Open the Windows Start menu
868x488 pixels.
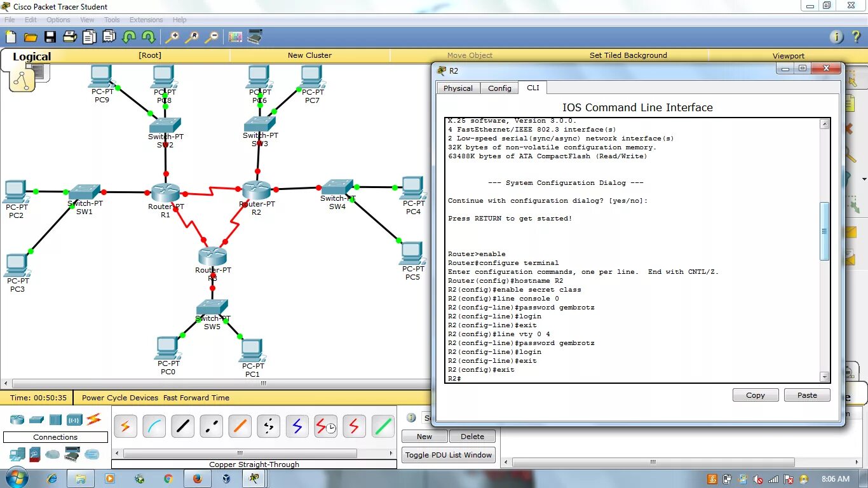coord(17,478)
